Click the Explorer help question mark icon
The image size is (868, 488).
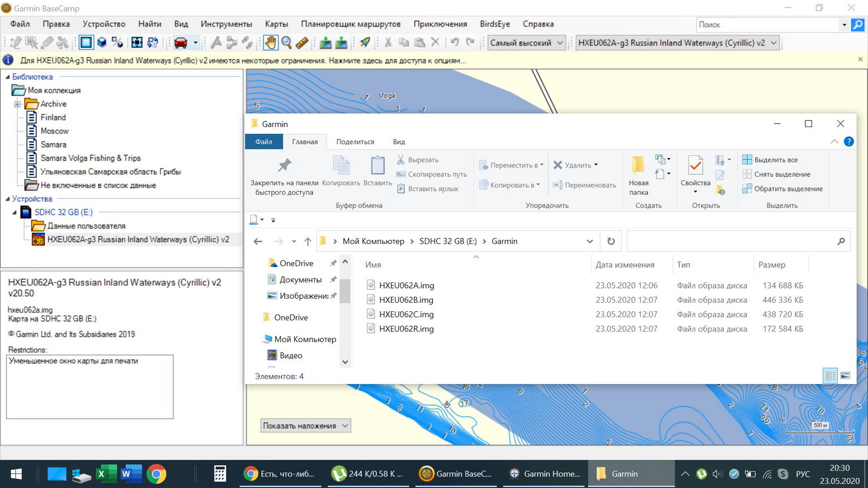pyautogui.click(x=849, y=142)
